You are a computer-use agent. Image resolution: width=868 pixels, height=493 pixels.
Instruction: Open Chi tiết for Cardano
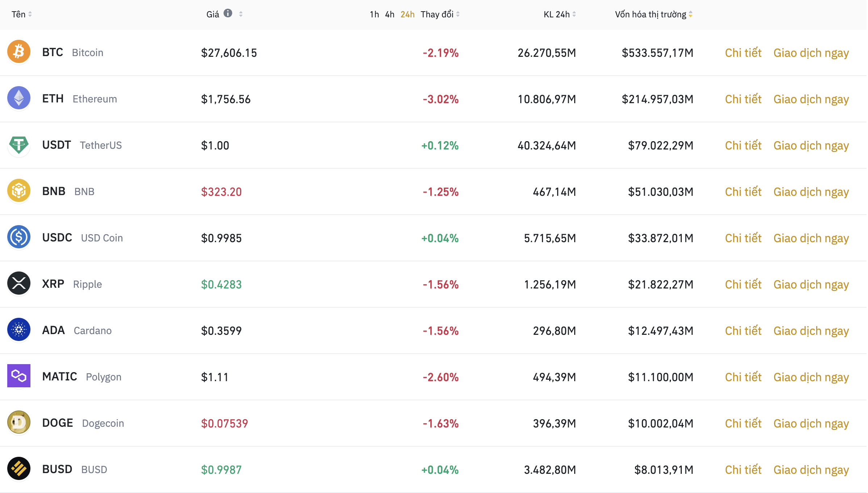coord(743,331)
